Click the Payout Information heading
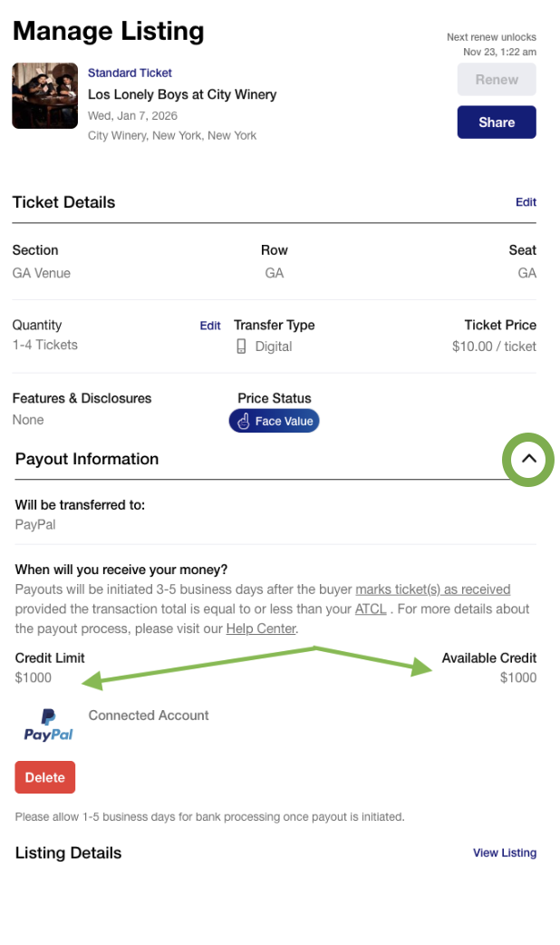 pyautogui.click(x=87, y=459)
